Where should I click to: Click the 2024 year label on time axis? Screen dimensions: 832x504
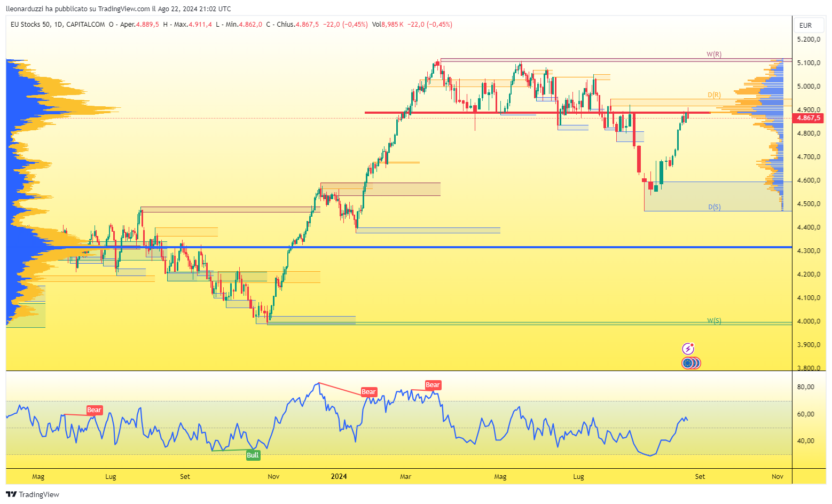(339, 476)
